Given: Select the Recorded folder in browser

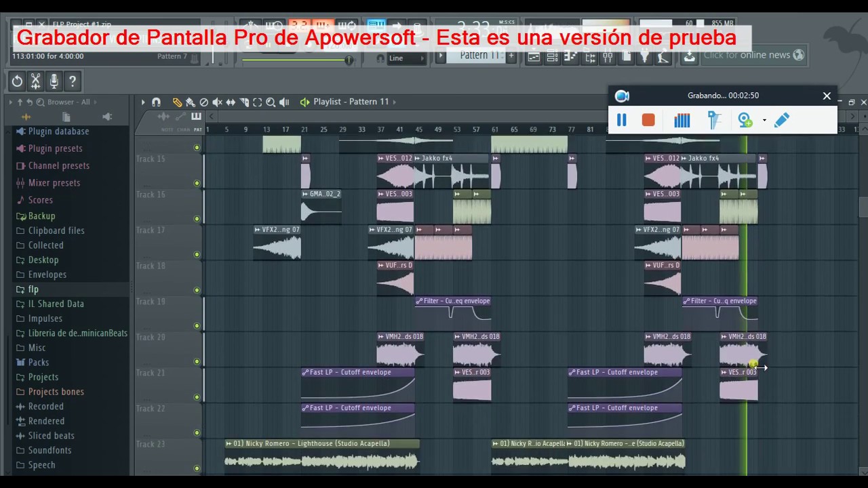Looking at the screenshot, I should coord(46,407).
